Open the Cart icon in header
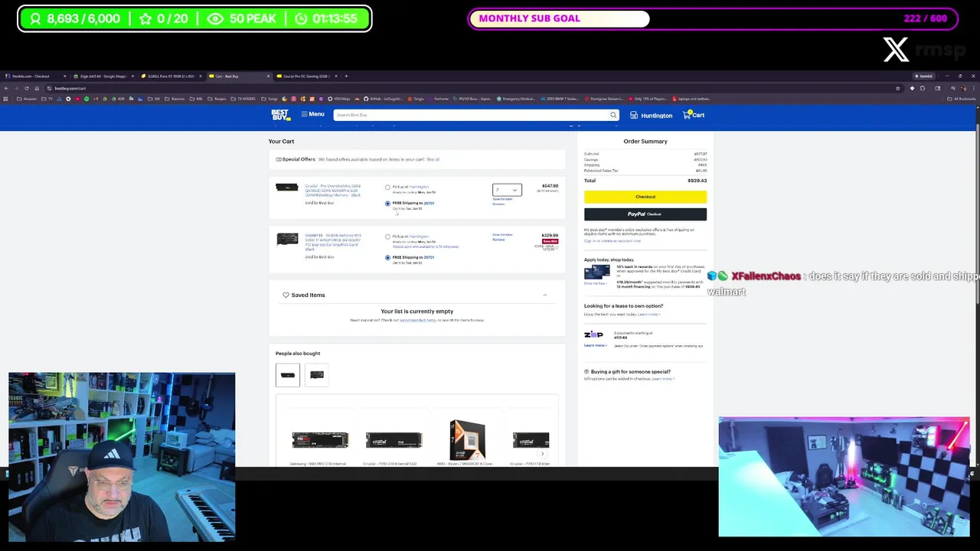 [x=694, y=115]
